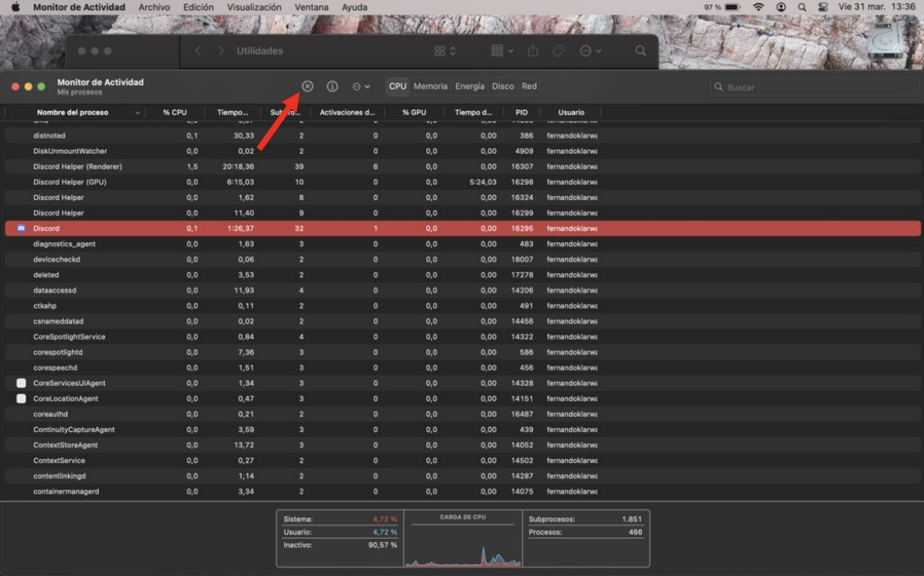Click the CARGA DE CPU graph
The image size is (924, 576).
click(x=463, y=539)
